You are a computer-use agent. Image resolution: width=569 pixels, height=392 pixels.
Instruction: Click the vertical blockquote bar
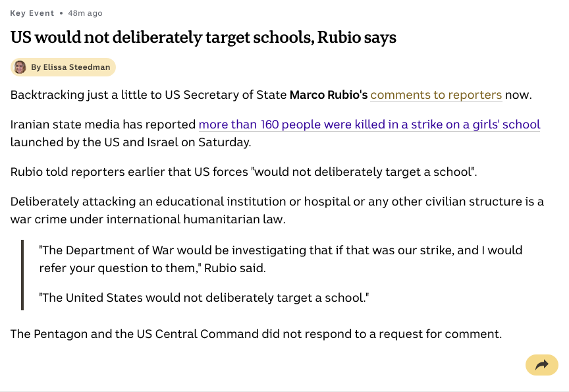click(22, 274)
